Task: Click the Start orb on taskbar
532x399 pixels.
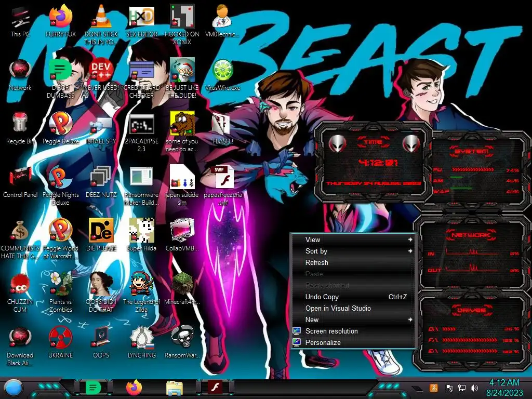Action: [13, 388]
